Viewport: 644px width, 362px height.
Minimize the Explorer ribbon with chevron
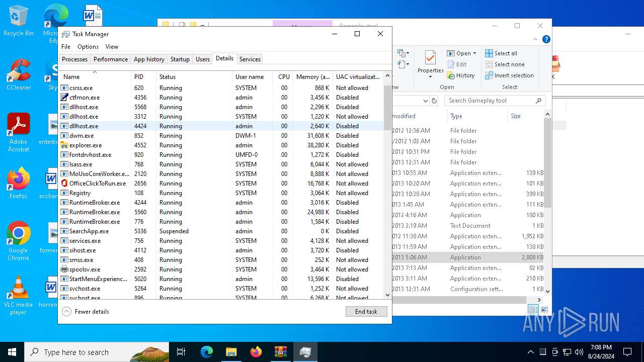click(535, 39)
